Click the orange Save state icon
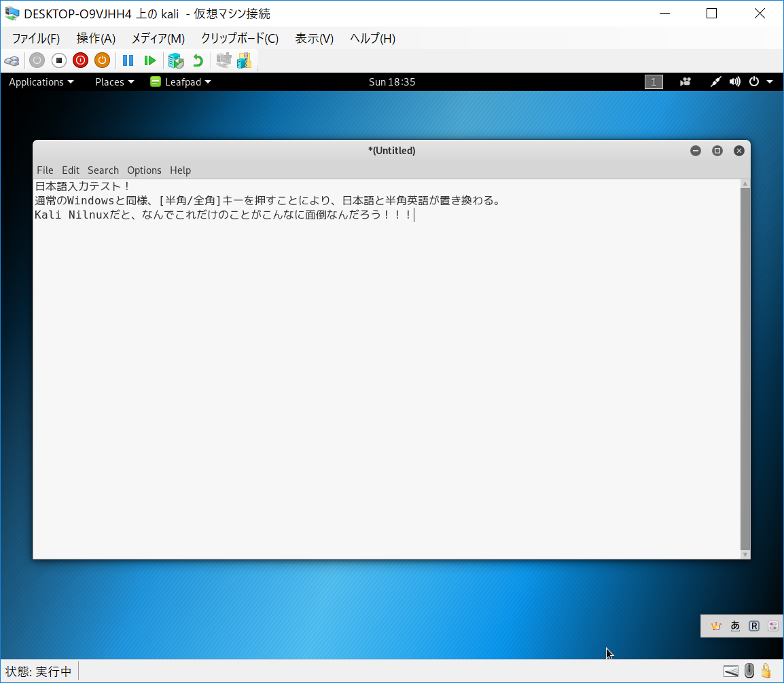Viewport: 784px width, 683px height. [x=102, y=60]
